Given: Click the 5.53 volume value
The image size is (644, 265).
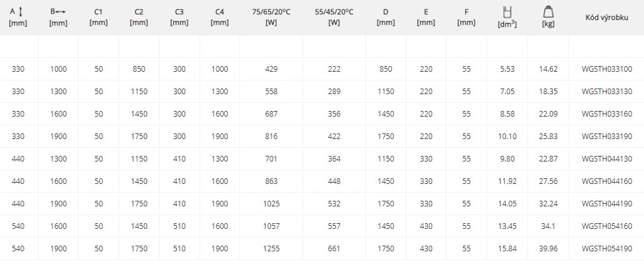Looking at the screenshot, I should (x=507, y=69).
